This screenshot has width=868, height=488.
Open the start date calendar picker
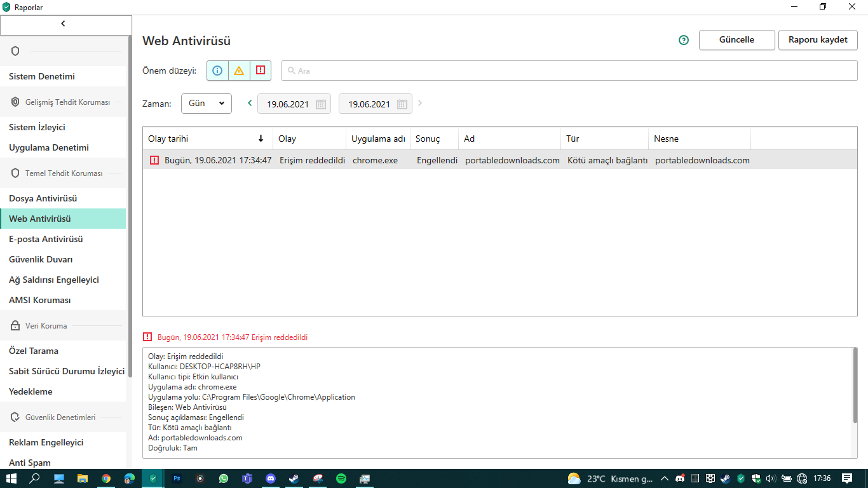pyautogui.click(x=321, y=104)
